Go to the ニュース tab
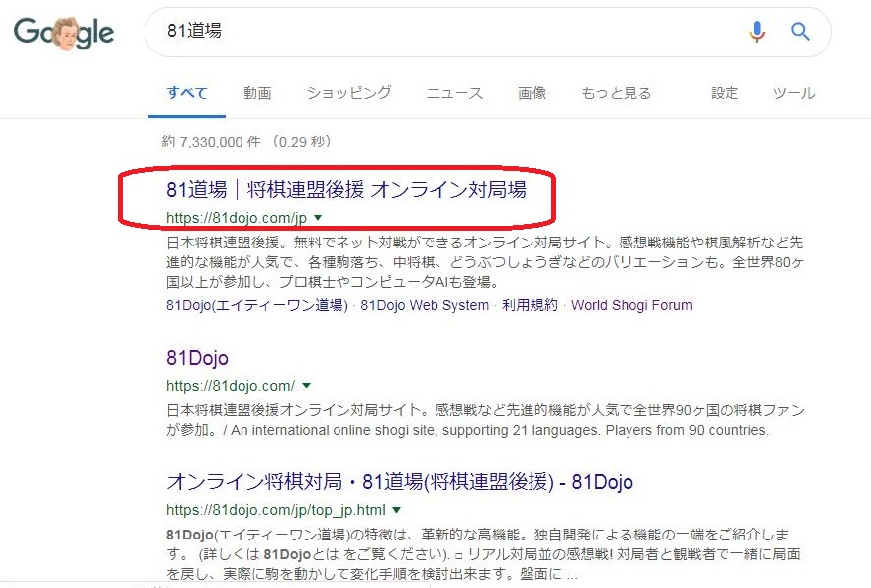Screen dimensions: 871x588 click(x=455, y=93)
